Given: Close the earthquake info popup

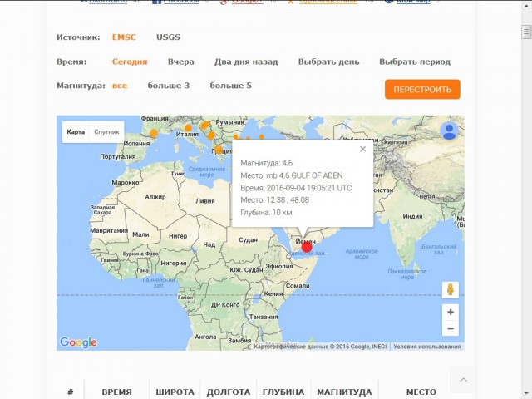Looking at the screenshot, I should (x=362, y=149).
